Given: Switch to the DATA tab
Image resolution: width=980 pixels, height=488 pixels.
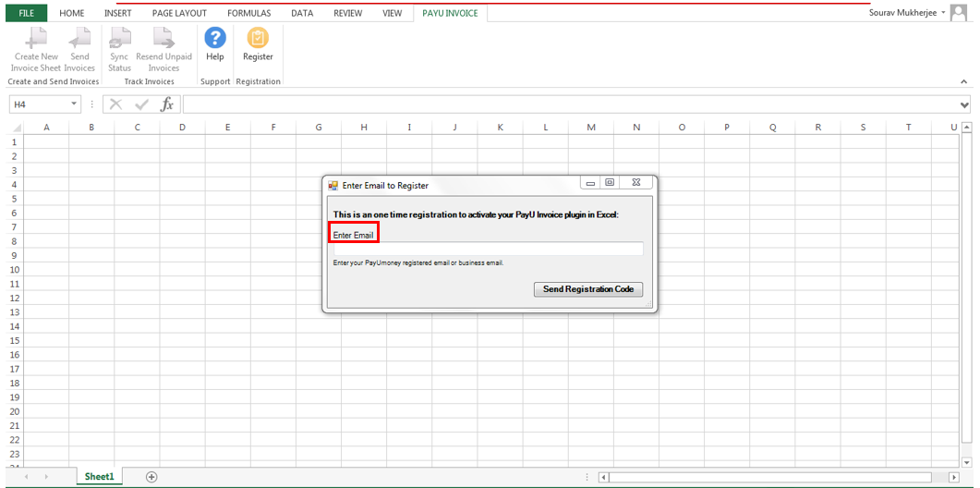Looking at the screenshot, I should pos(302,13).
